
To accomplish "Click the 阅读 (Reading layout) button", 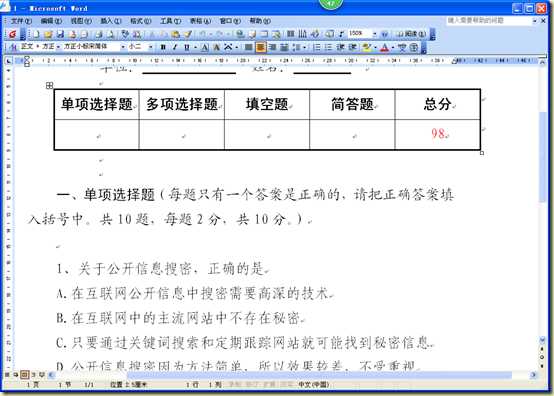I will (411, 34).
